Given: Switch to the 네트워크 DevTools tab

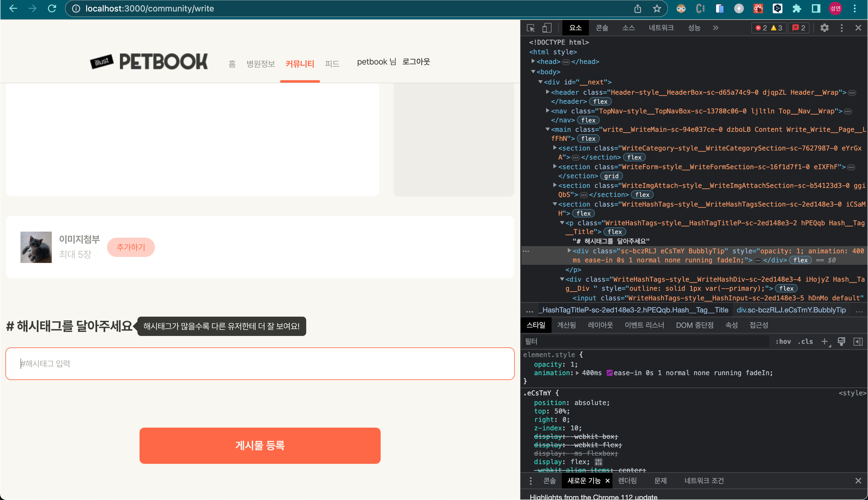Looking at the screenshot, I should pyautogui.click(x=661, y=28).
